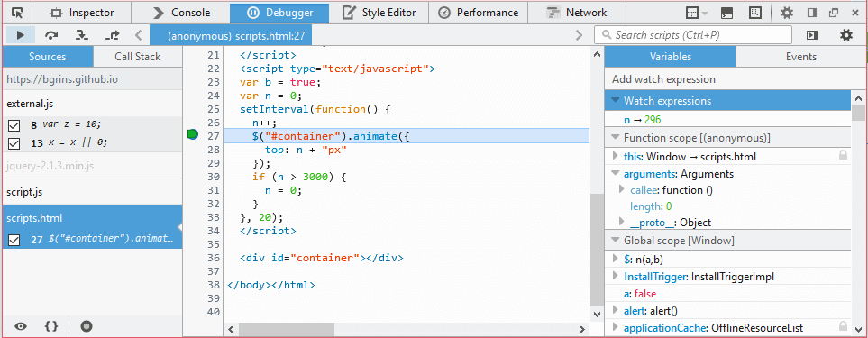Toggle split console button
The width and height of the screenshot is (868, 338).
click(727, 13)
